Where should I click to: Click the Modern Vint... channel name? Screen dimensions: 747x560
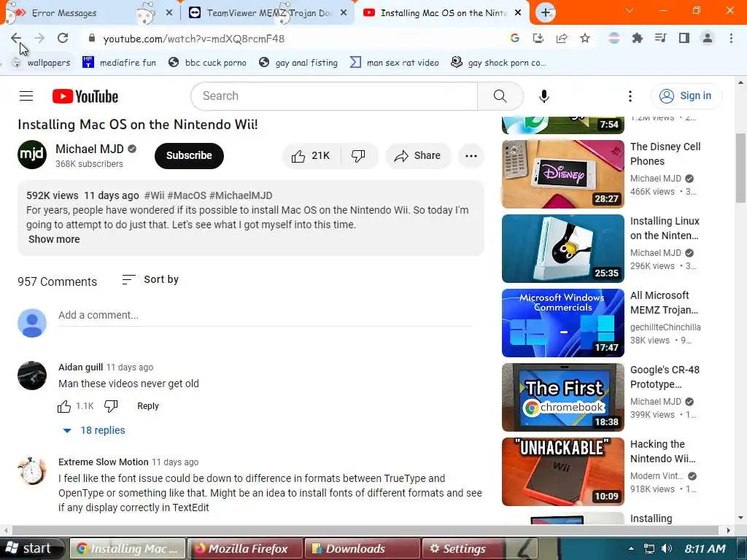[657, 475]
